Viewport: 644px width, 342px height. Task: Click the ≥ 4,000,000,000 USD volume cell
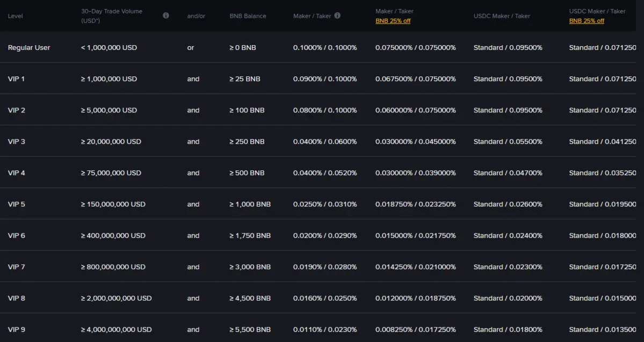tap(116, 330)
